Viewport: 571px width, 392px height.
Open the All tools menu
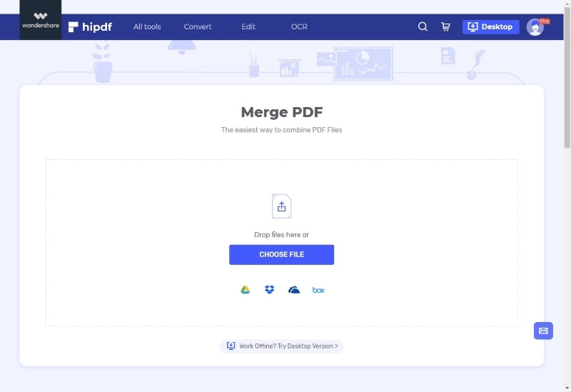147,27
